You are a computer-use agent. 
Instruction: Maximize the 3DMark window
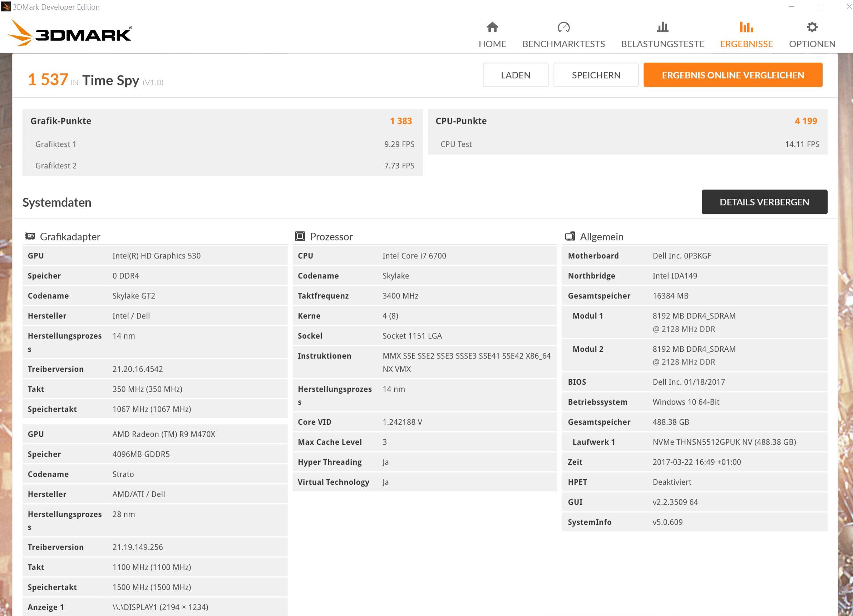[x=821, y=7]
